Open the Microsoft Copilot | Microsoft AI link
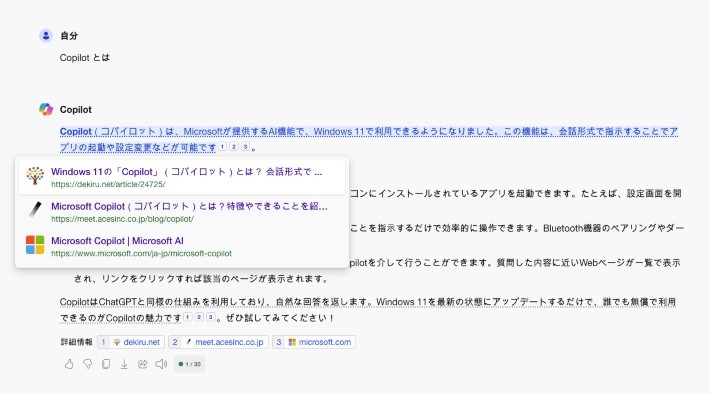This screenshot has width=710, height=394. click(117, 241)
